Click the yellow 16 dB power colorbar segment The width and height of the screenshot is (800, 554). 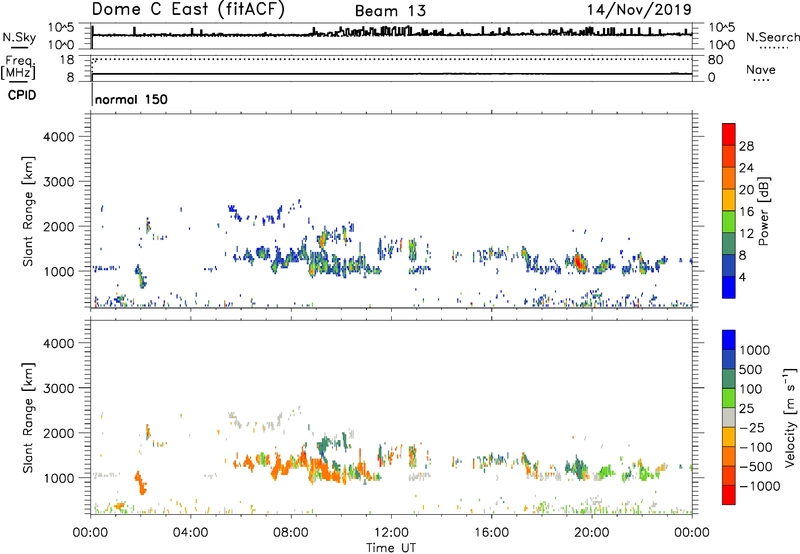coord(729,200)
